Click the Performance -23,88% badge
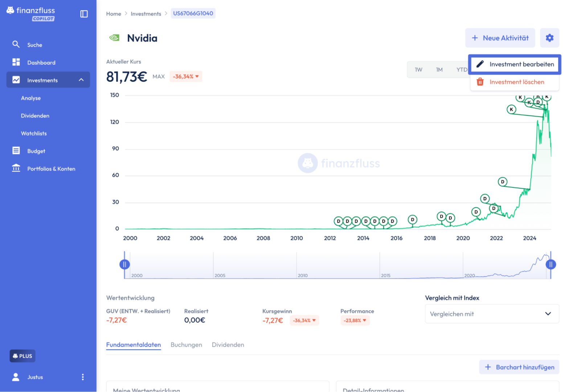The height and width of the screenshot is (392, 569). pyautogui.click(x=355, y=320)
